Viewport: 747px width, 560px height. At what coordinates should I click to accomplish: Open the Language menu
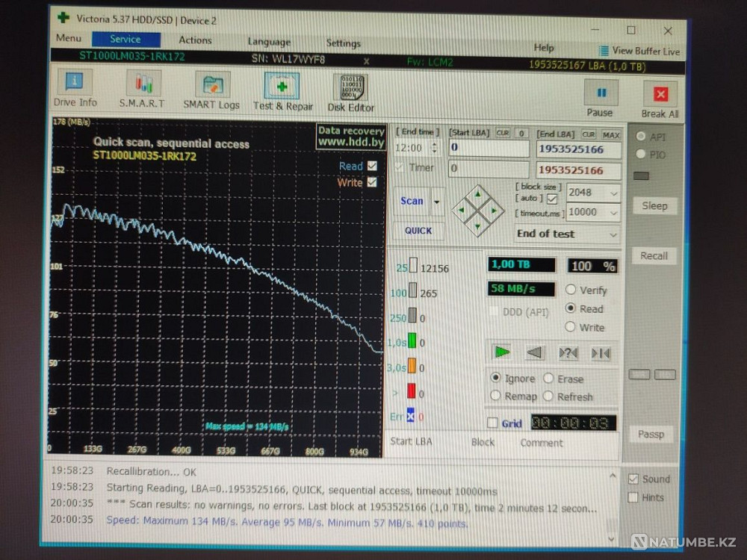coord(269,42)
